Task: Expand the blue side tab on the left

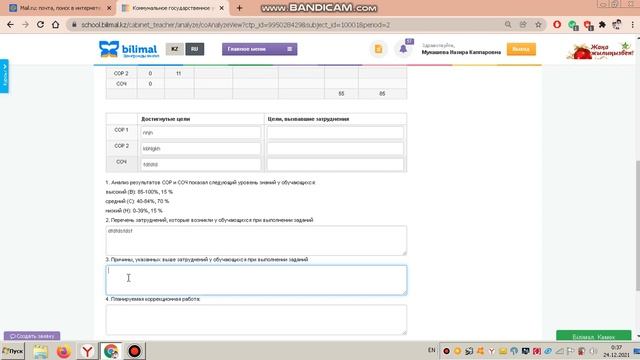Action: (4, 76)
